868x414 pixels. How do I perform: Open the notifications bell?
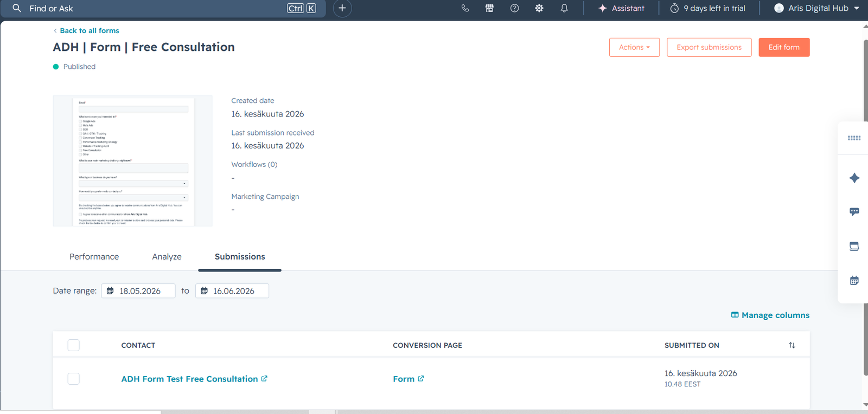(x=564, y=8)
